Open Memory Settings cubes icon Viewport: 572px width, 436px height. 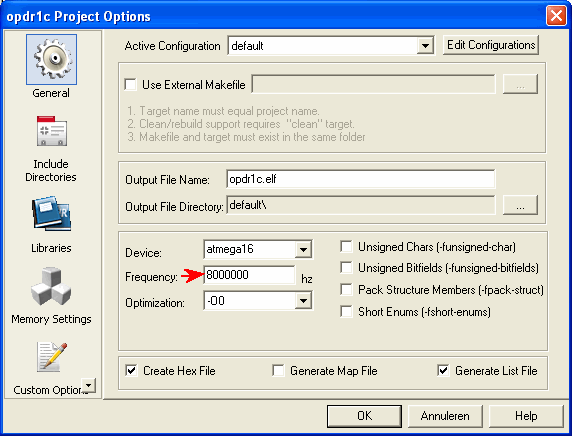click(51, 287)
